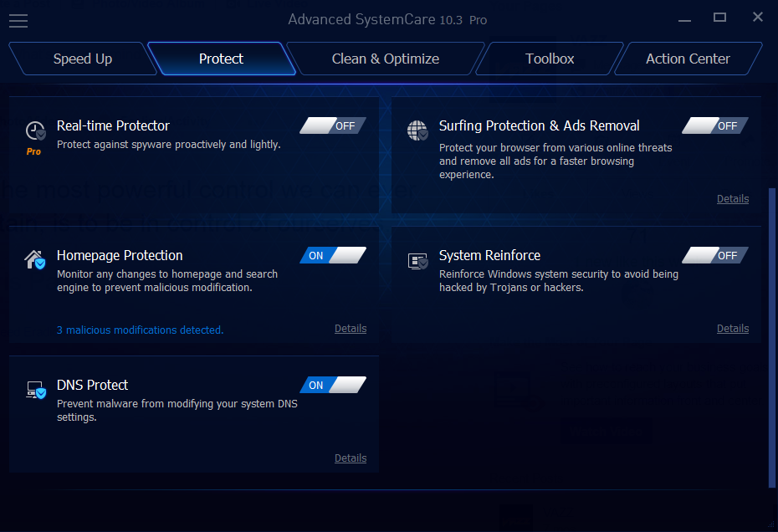The width and height of the screenshot is (778, 532).
Task: Close the Advanced SystemCare window
Action: (x=758, y=17)
